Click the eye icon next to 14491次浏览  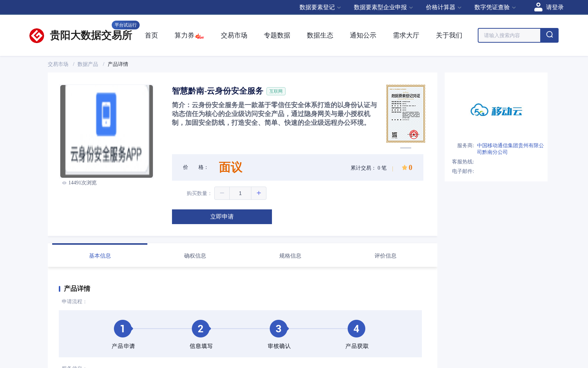pos(64,183)
